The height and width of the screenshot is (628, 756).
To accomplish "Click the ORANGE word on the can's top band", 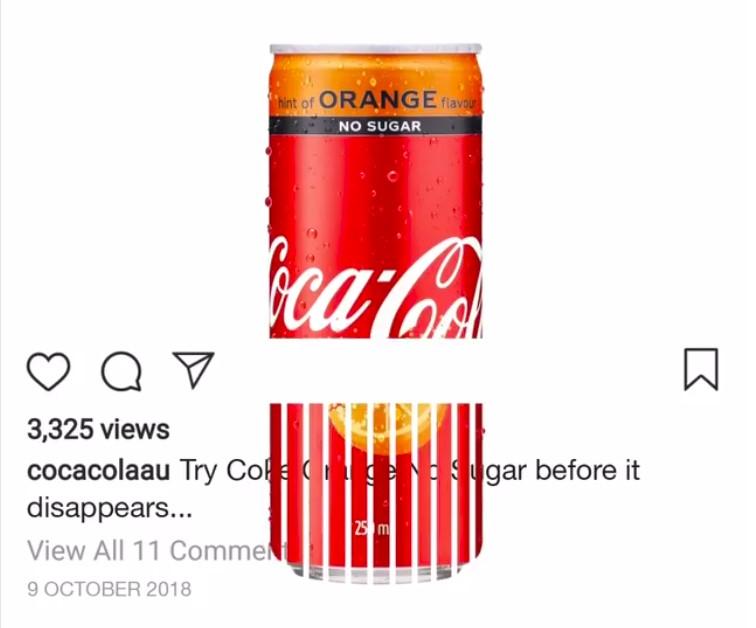I will tap(378, 100).
